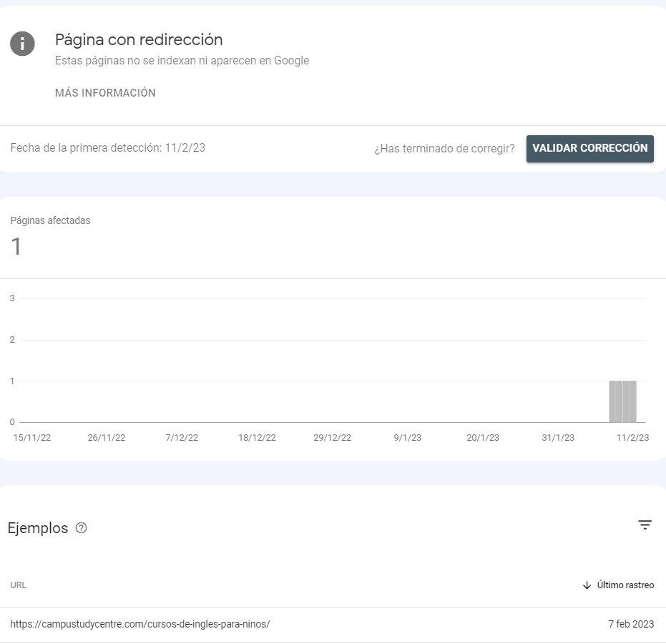Click the 11/2/23 chart axis label
Viewport: 666px width, 644px height.
pos(632,437)
